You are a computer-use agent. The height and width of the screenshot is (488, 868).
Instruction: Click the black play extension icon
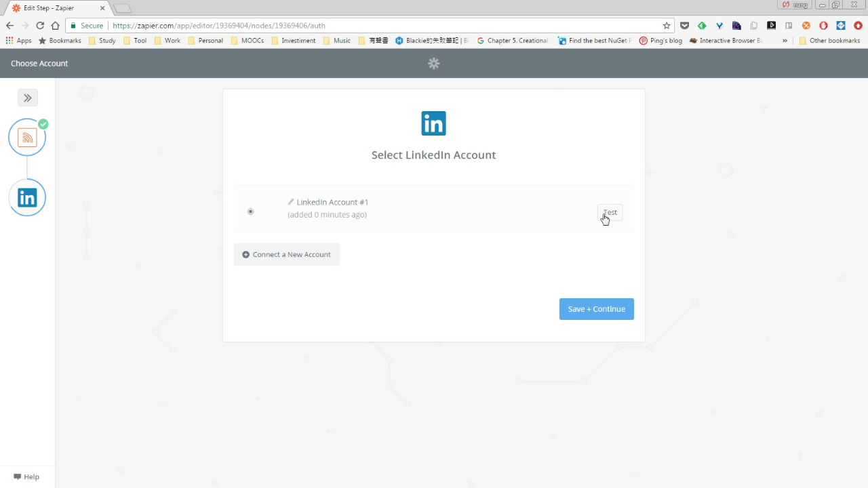pos(772,26)
